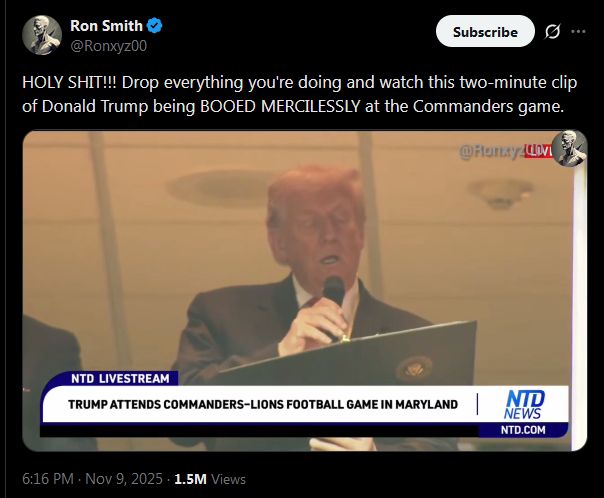Click the @Ronxyz watermark text in video
Image resolution: width=604 pixels, height=498 pixels.
[x=492, y=151]
